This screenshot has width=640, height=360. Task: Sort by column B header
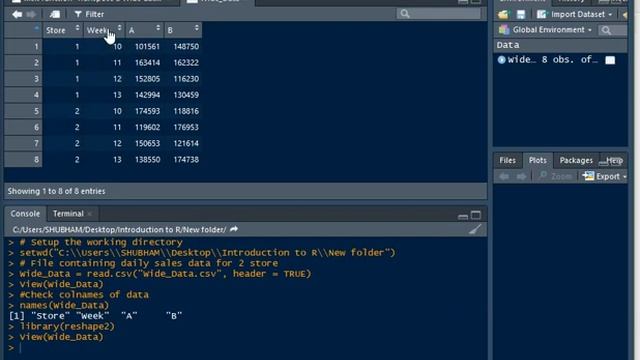183,30
